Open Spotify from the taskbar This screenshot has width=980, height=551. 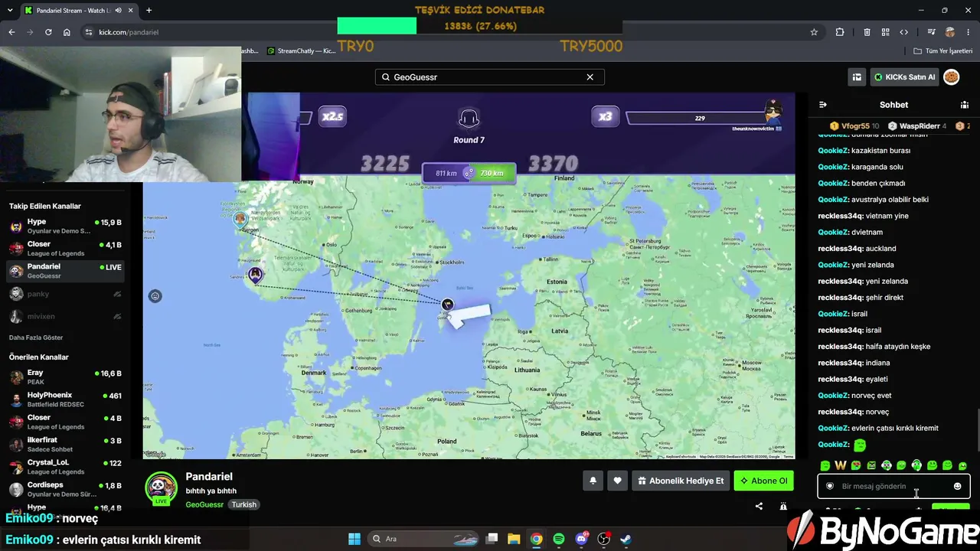[x=559, y=539]
